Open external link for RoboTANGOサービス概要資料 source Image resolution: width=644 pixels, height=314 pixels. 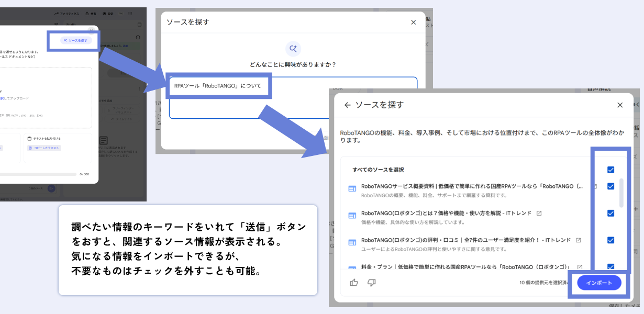(x=595, y=186)
